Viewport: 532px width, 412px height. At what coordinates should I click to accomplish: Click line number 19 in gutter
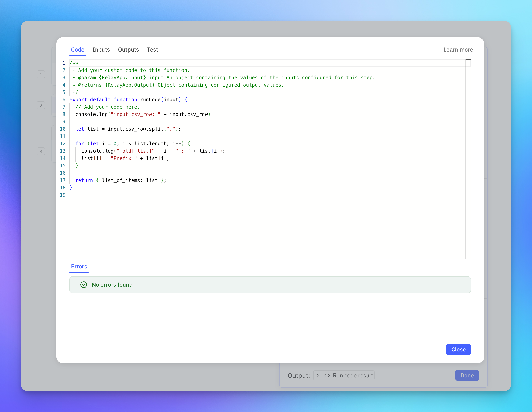[63, 195]
